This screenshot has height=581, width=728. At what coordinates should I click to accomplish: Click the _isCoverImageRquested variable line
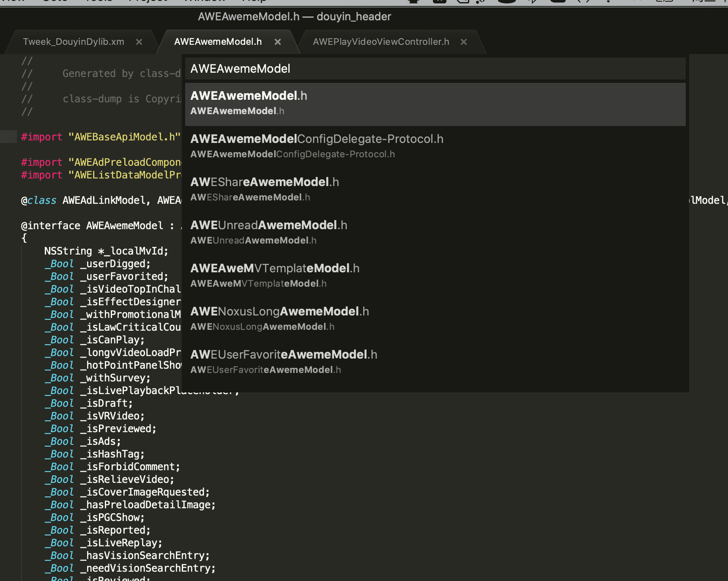pos(127,492)
